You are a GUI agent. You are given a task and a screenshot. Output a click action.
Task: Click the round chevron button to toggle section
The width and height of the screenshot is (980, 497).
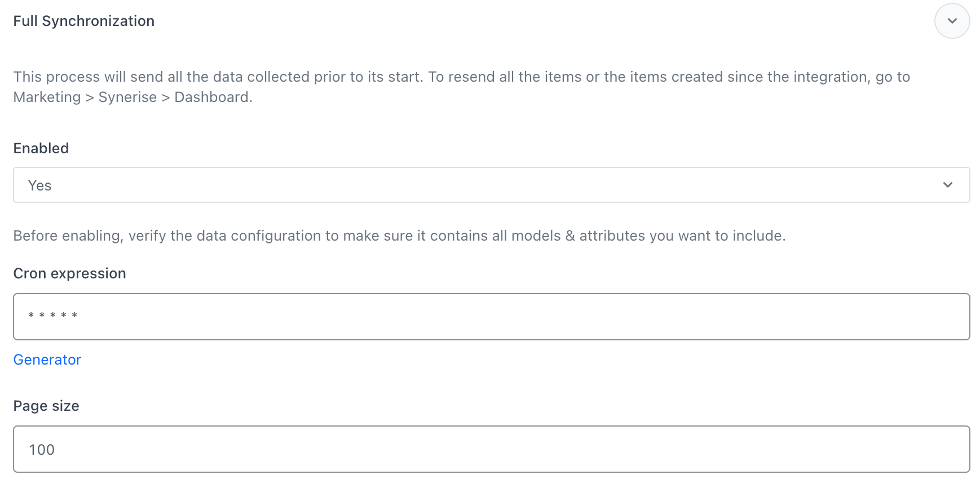tap(952, 21)
